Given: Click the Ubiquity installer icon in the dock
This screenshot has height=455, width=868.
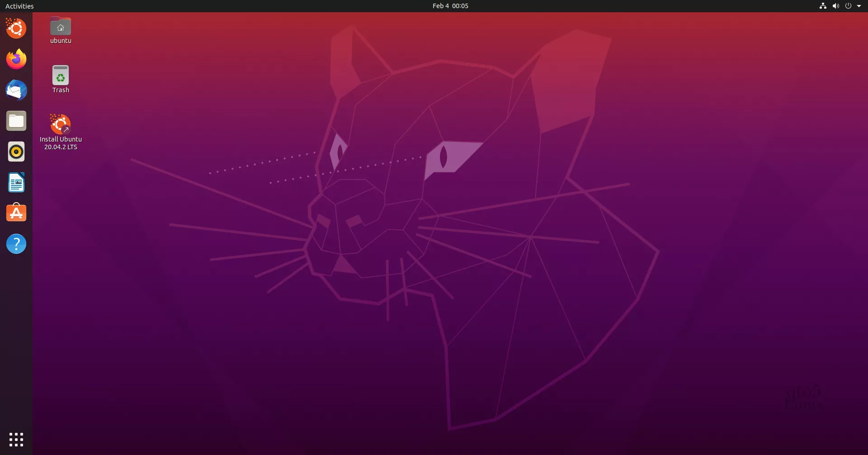Looking at the screenshot, I should [x=16, y=28].
